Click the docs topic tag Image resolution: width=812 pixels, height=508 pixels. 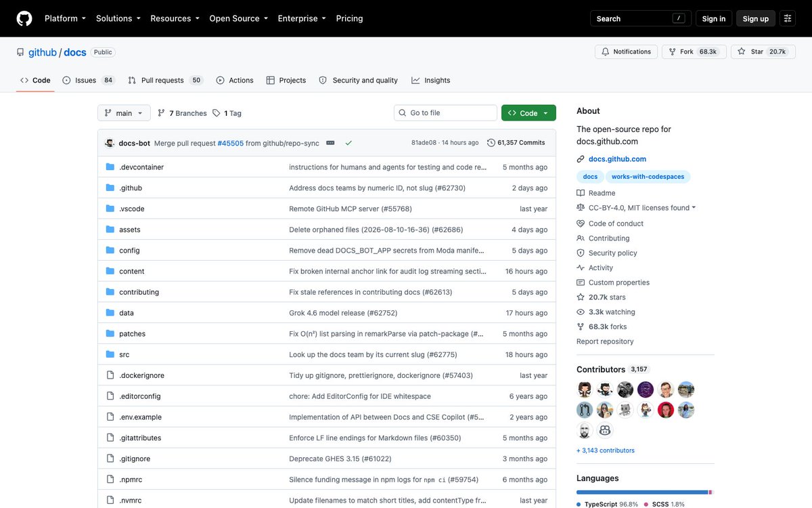(x=590, y=177)
